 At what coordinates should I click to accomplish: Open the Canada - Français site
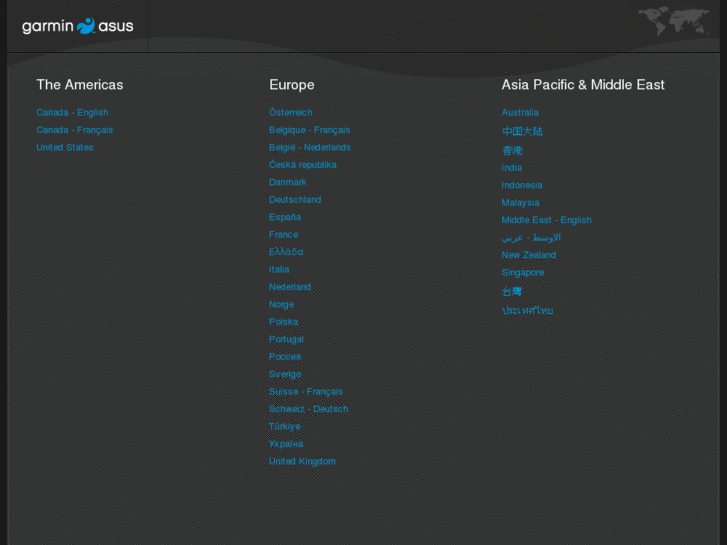75,130
